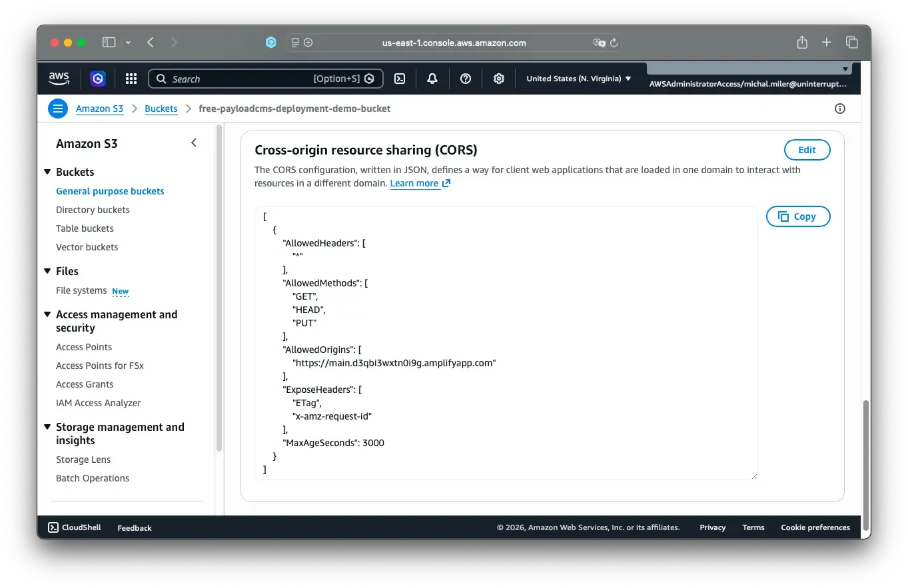908x588 pixels.
Task: Click Feedback in the footer
Action: click(135, 527)
